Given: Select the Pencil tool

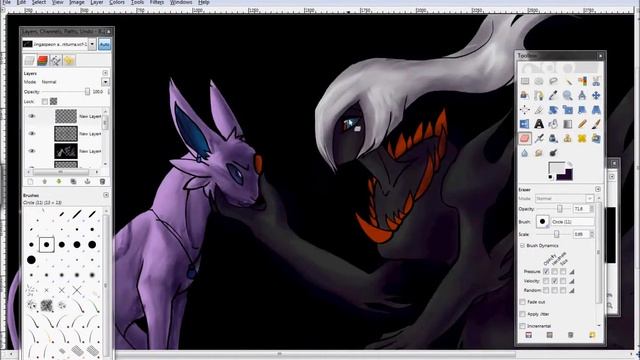Looking at the screenshot, I should coord(582,124).
